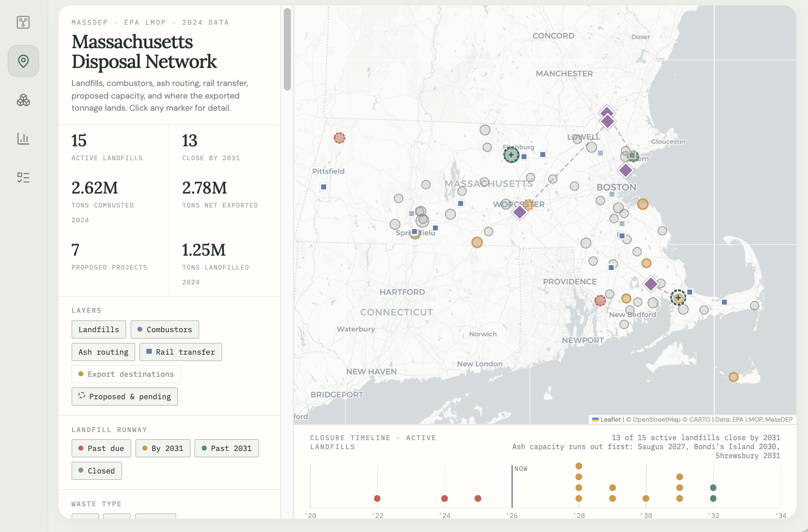Click green proposed marker near Fitchburg
This screenshot has width=808, height=532.
511,155
